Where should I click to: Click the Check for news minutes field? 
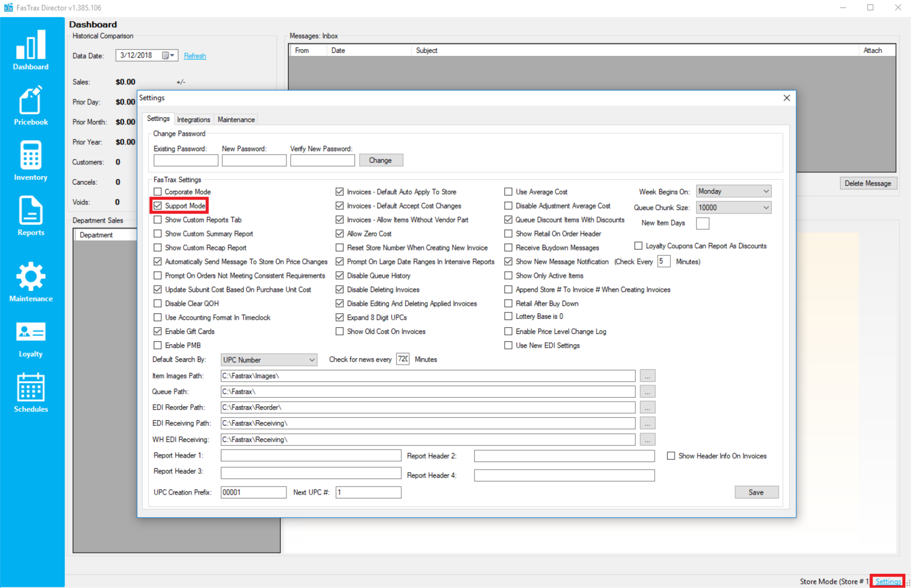click(402, 359)
